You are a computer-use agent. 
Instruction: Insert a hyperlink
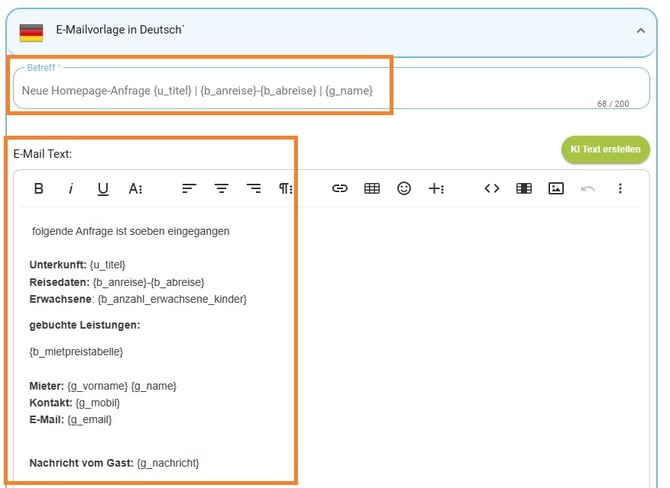(x=340, y=188)
